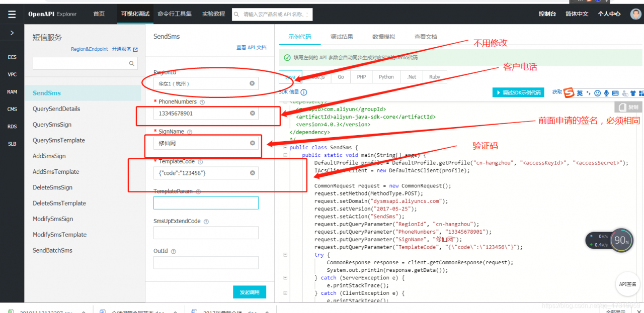Click the help icon beside TemplateCode label
This screenshot has height=313, width=644.
200,162
